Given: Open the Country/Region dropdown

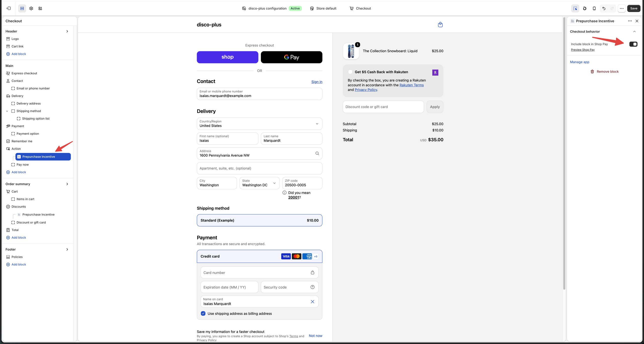Looking at the screenshot, I should 259,124.
